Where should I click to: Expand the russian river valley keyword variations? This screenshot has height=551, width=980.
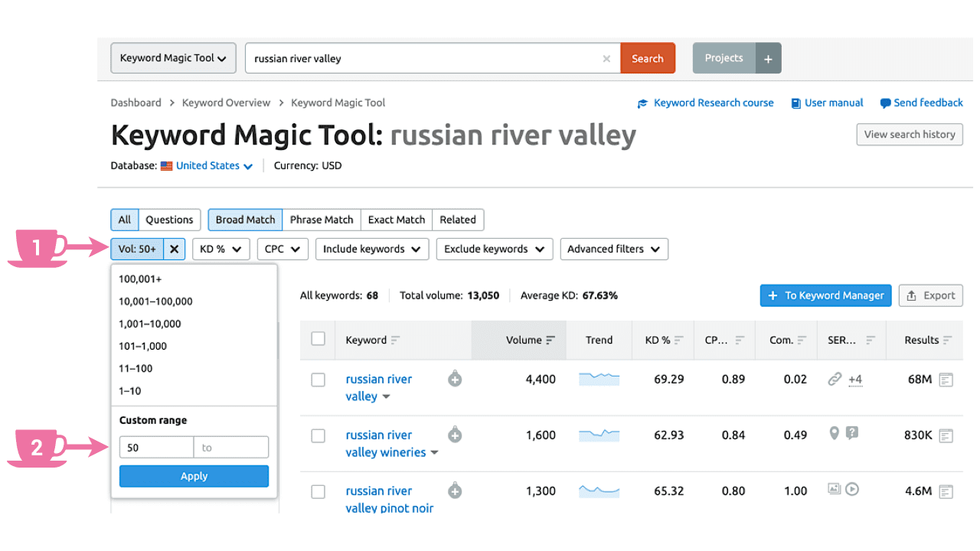[x=386, y=396]
